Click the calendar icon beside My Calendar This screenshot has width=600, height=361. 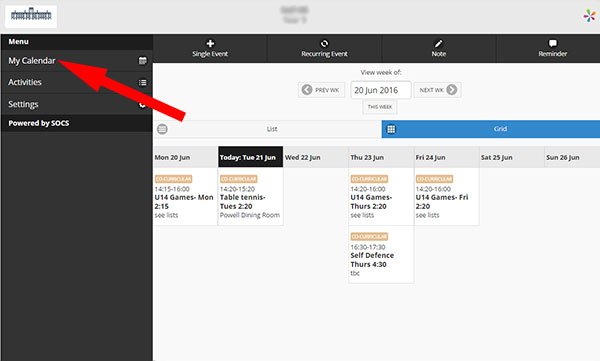(x=142, y=60)
